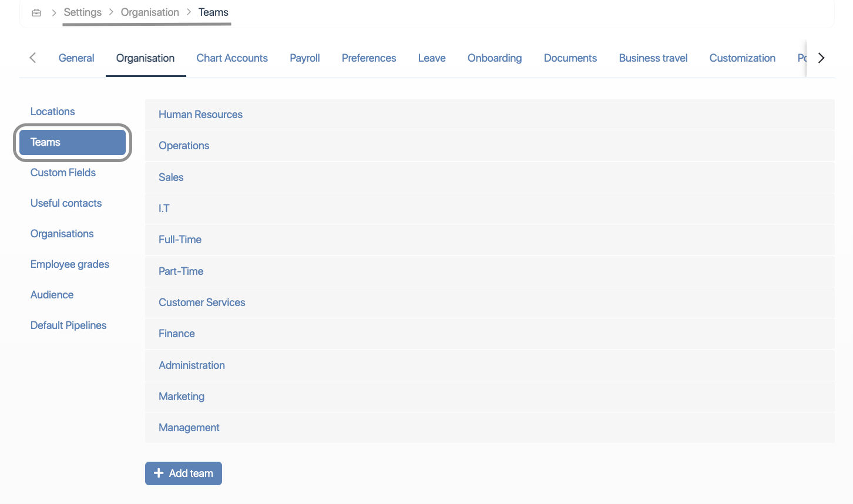
Task: Open the Payroll tab
Action: point(304,58)
